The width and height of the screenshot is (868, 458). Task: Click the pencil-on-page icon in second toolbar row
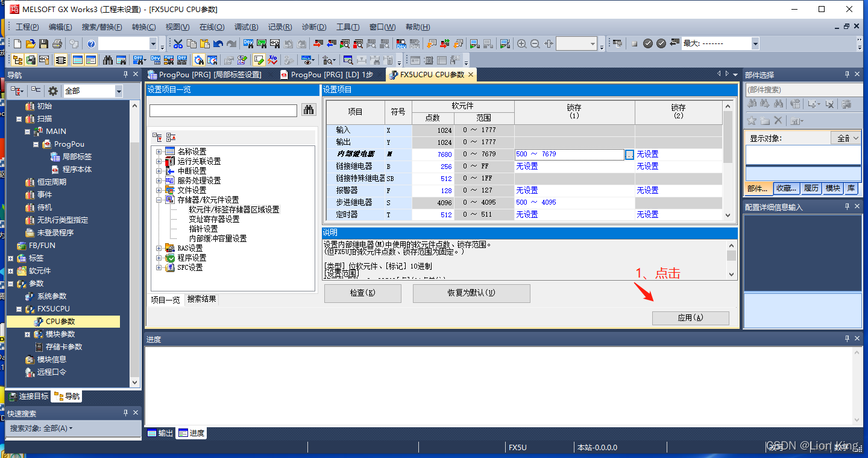259,60
